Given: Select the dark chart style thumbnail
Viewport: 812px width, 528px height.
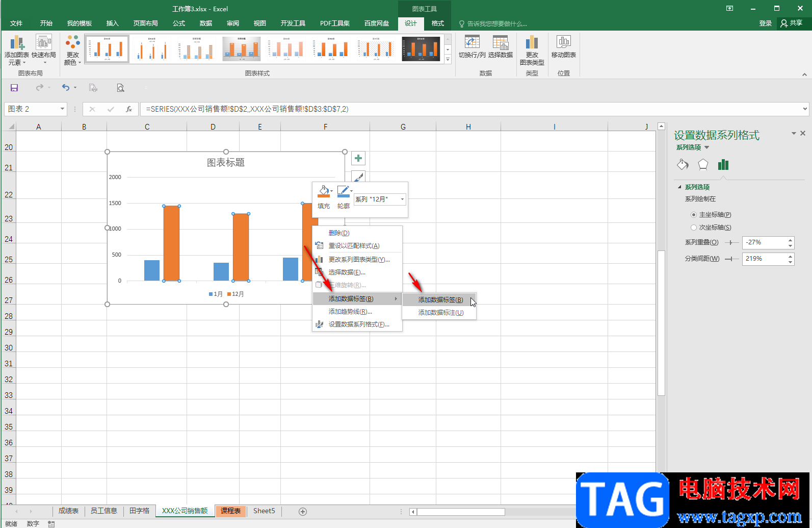Looking at the screenshot, I should [421, 49].
